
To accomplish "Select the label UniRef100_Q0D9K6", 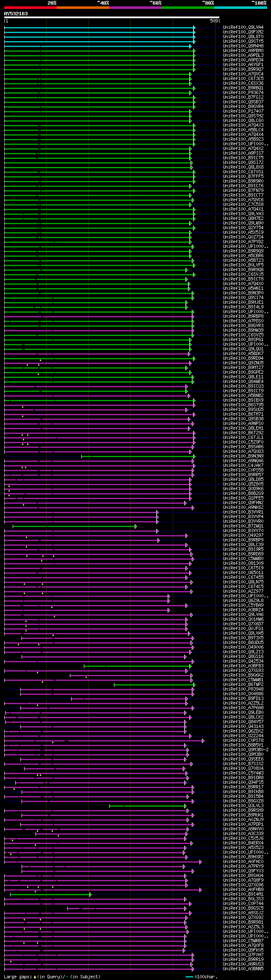I will 243,489.
